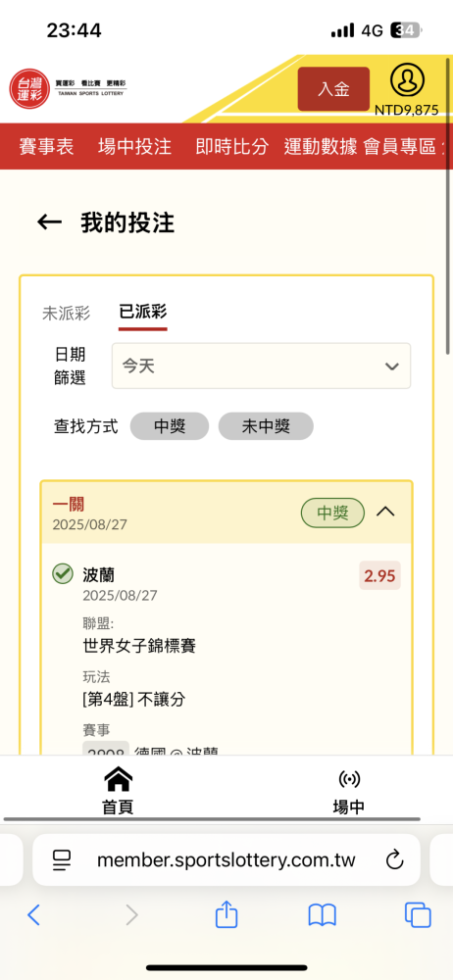Screen dimensions: 453x980
Task: Open the 日期篩選 dropdown showing 今天
Action: 261,366
